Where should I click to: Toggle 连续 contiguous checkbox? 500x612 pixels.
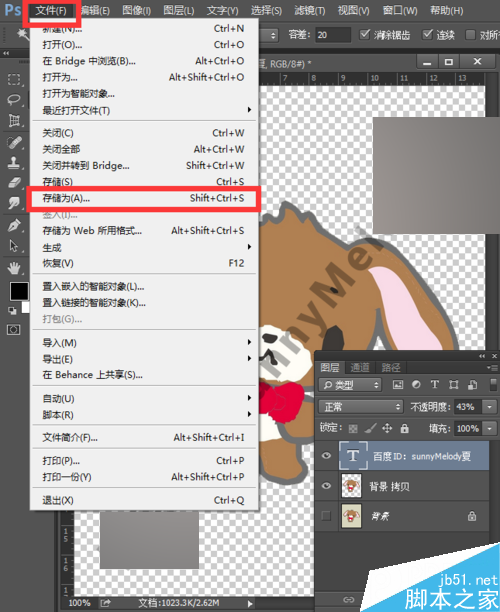pyautogui.click(x=427, y=34)
